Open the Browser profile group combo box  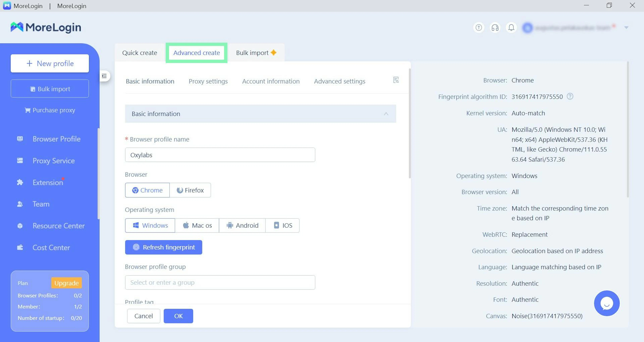[220, 282]
